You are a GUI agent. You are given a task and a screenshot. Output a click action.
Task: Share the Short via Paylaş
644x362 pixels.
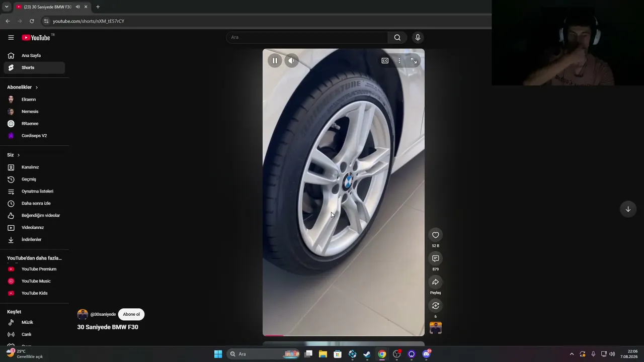436,282
